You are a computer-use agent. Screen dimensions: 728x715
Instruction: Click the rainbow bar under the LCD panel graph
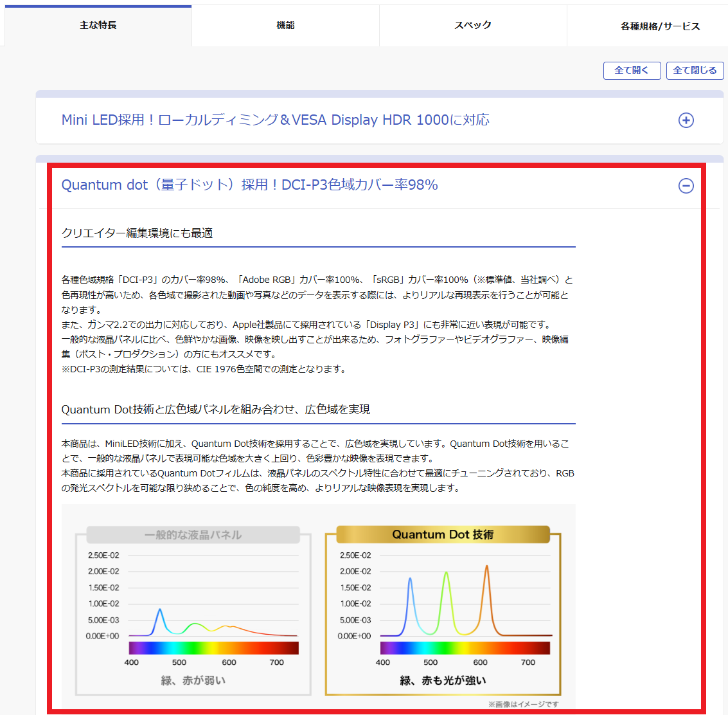click(213, 647)
